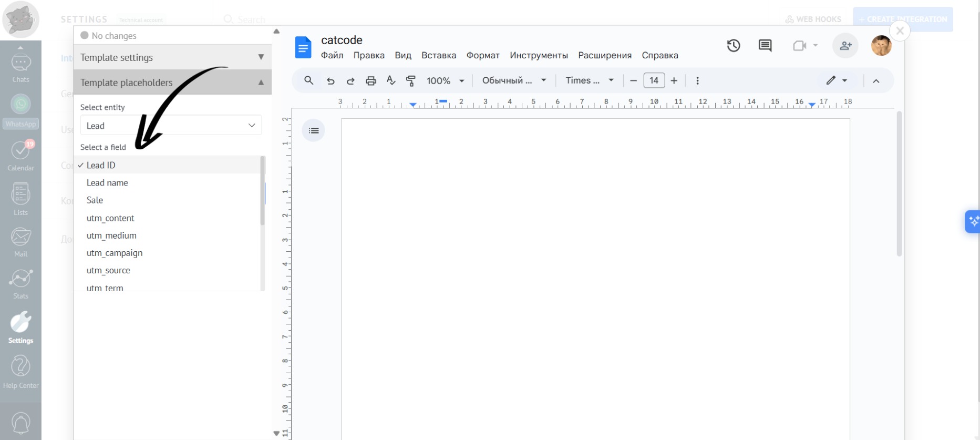Select the Lead ID field option
This screenshot has height=440, width=980.
coord(101,165)
